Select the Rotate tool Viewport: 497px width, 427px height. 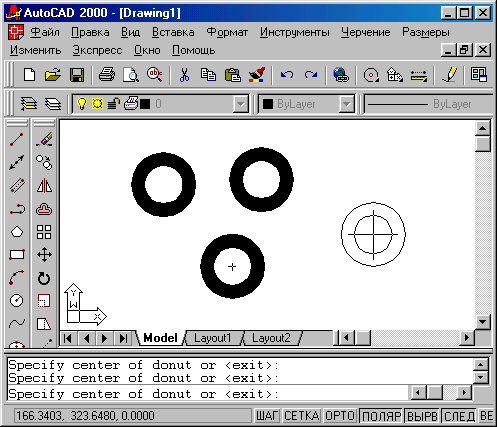point(44,278)
